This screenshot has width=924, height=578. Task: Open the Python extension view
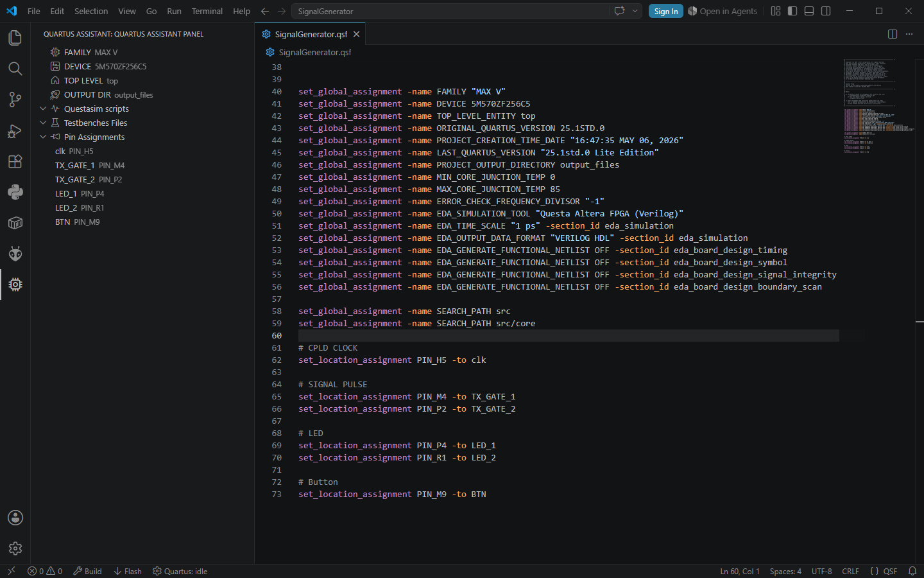[15, 192]
